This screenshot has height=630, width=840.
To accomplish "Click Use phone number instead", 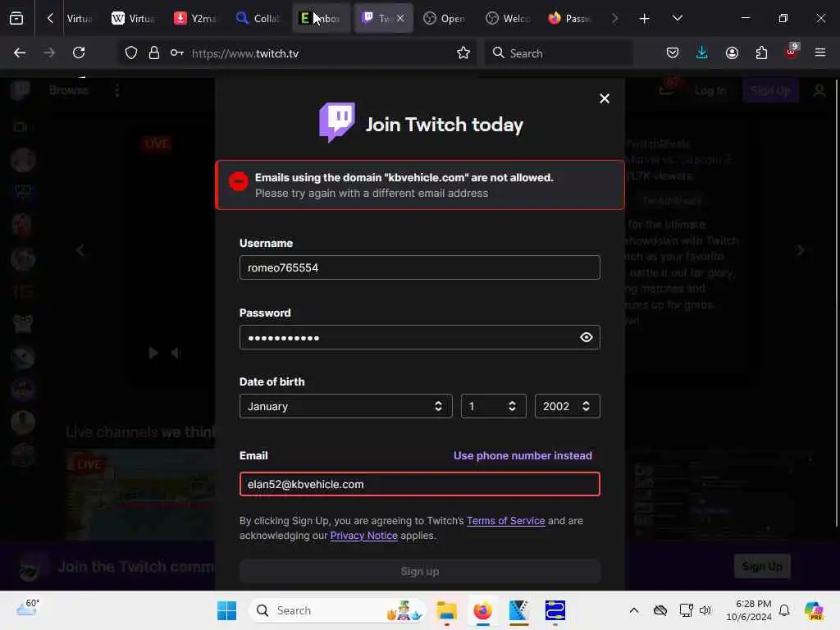I will coord(523,456).
